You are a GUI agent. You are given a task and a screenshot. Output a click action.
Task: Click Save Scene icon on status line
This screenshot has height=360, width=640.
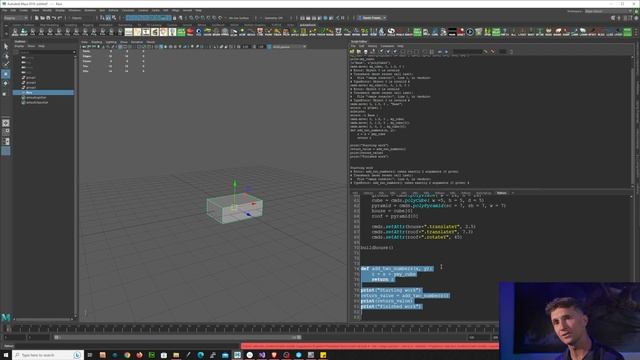(x=48, y=18)
